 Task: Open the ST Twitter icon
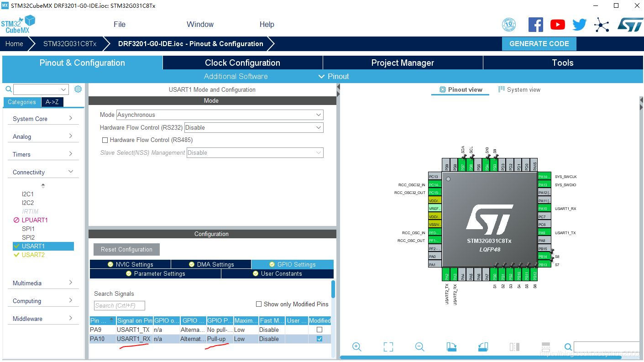click(579, 25)
